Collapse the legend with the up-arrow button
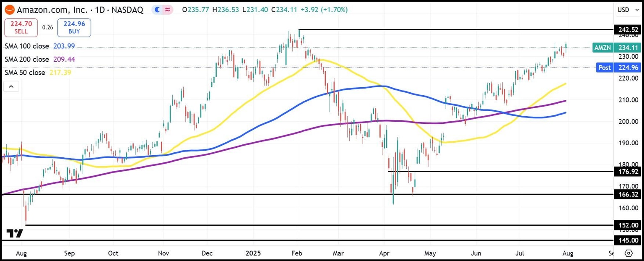 click(11, 86)
